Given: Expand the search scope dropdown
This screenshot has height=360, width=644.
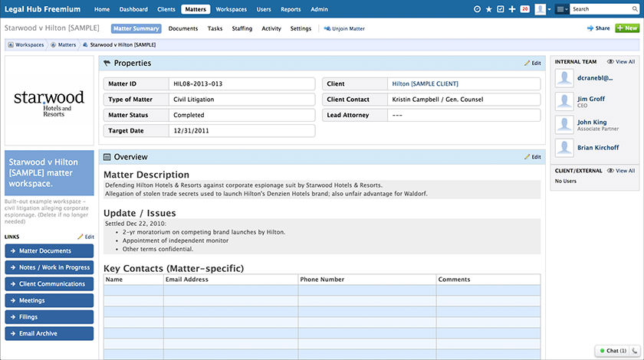Looking at the screenshot, I should [562, 9].
